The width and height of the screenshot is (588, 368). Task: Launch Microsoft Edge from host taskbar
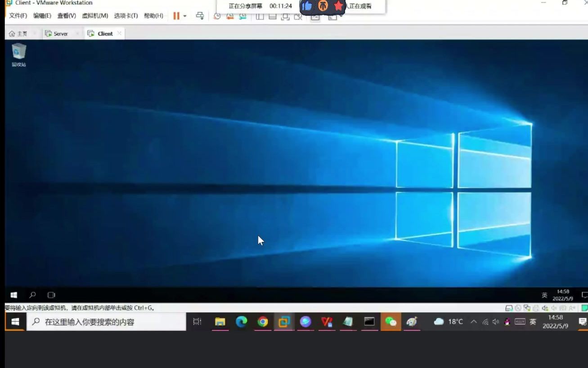click(242, 322)
